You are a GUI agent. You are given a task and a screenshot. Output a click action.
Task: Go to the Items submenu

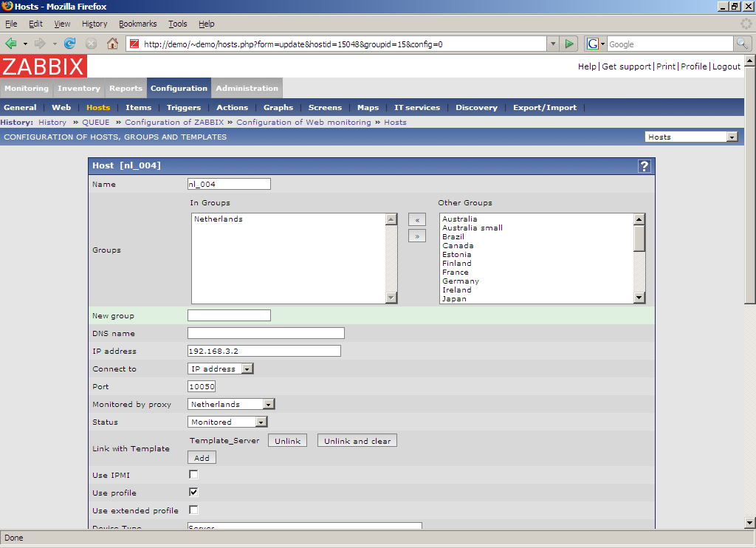tap(138, 108)
